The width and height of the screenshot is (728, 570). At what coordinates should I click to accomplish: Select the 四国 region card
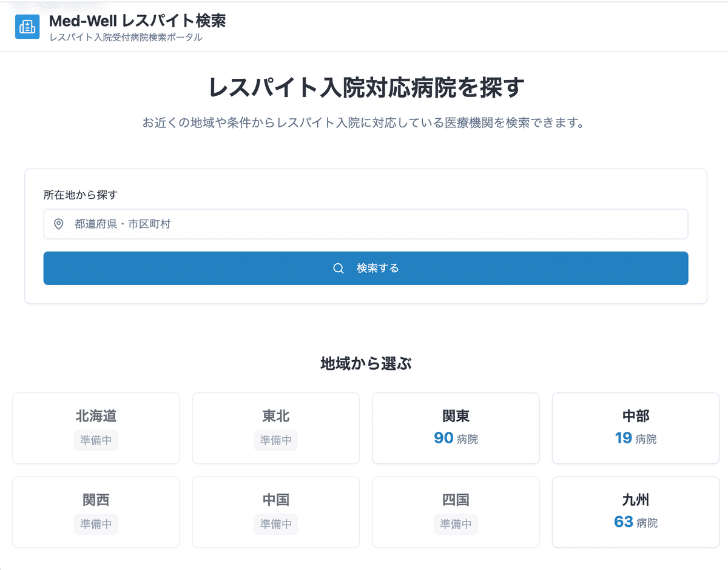(456, 512)
